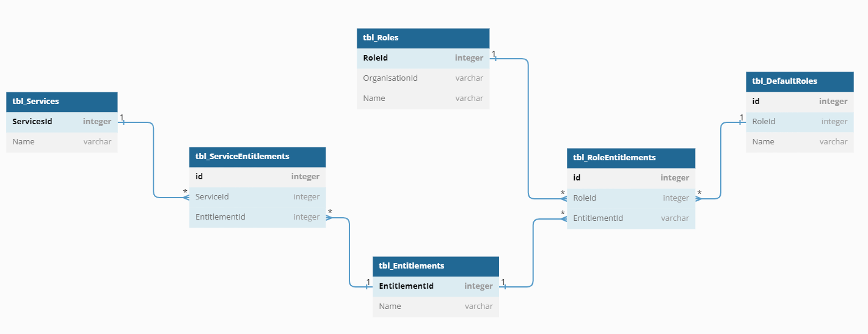Click the RoleId row in tbl_RoleEntitlements

[x=631, y=198]
